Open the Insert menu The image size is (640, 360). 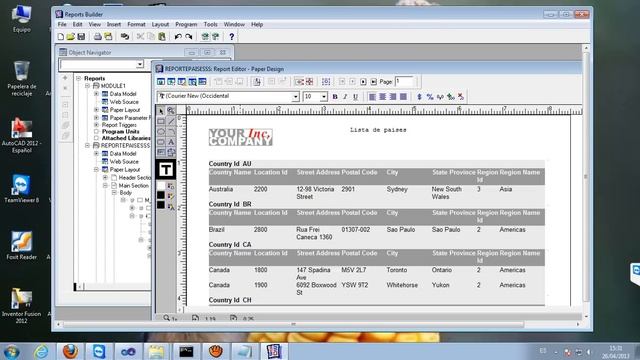coord(114,24)
